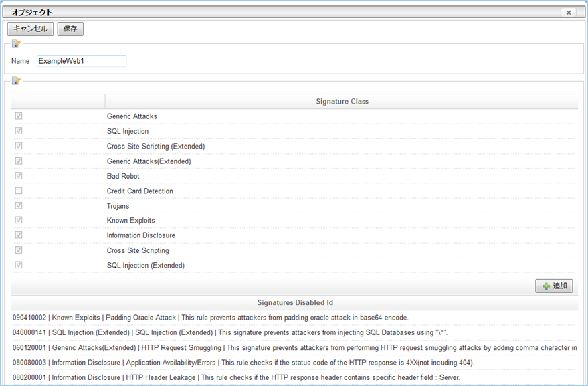Click the edit icon above the Name field
Image resolution: width=588 pixels, height=386 pixels.
[x=16, y=44]
